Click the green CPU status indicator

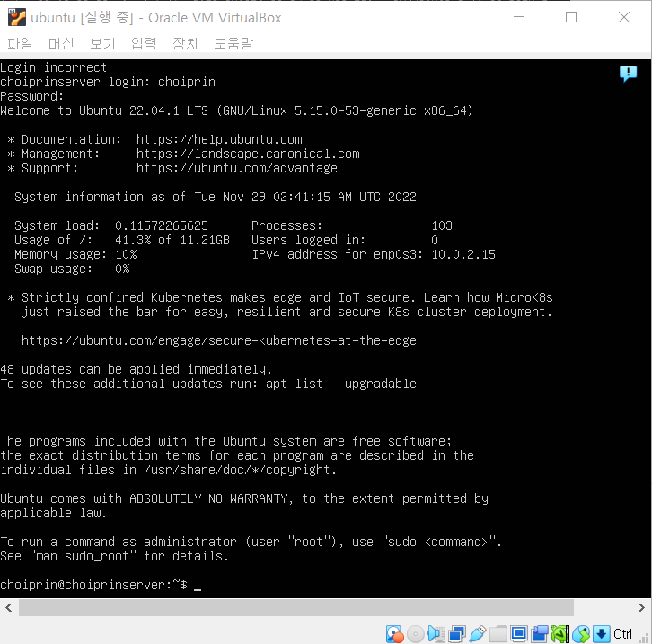[x=560, y=633]
